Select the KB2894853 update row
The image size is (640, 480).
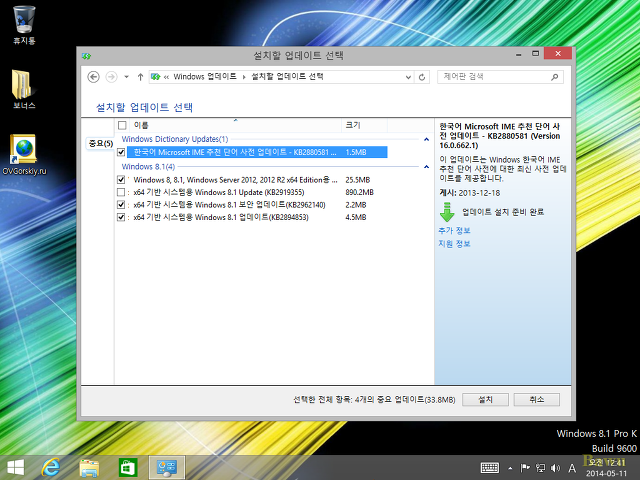[x=253, y=218]
